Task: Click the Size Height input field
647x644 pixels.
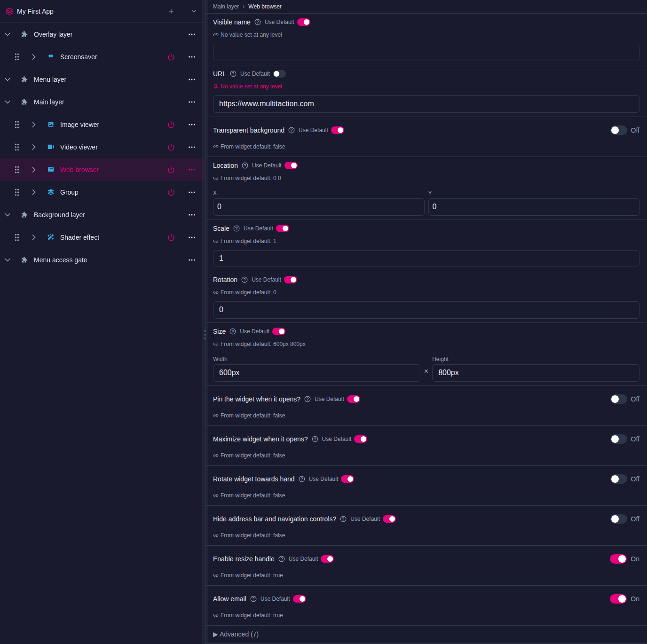Action: pos(536,373)
